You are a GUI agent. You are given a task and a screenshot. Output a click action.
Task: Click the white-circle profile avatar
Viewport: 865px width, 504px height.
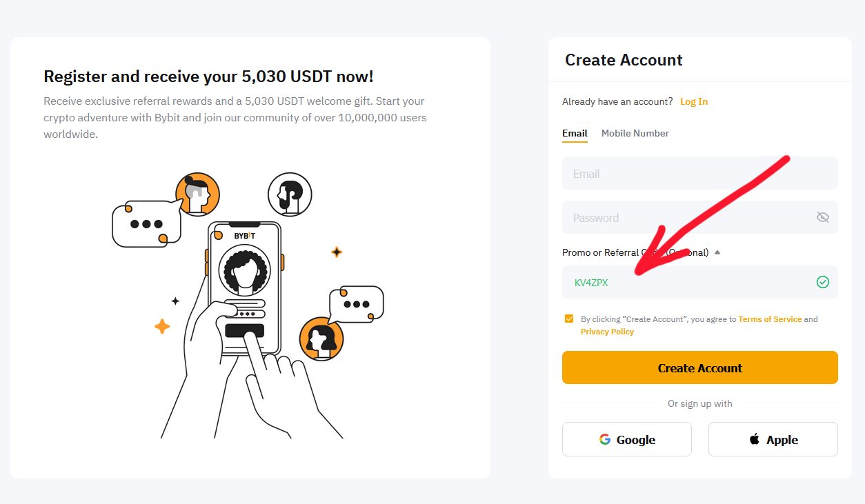pos(290,194)
